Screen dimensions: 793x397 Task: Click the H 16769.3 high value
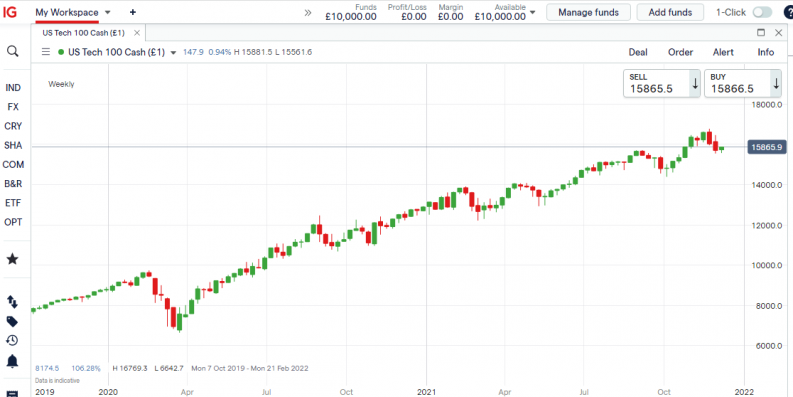[129, 368]
